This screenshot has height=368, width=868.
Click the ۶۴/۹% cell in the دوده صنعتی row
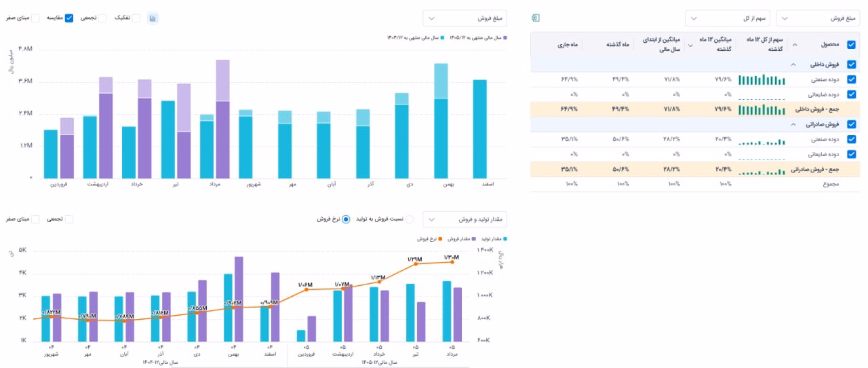point(569,79)
